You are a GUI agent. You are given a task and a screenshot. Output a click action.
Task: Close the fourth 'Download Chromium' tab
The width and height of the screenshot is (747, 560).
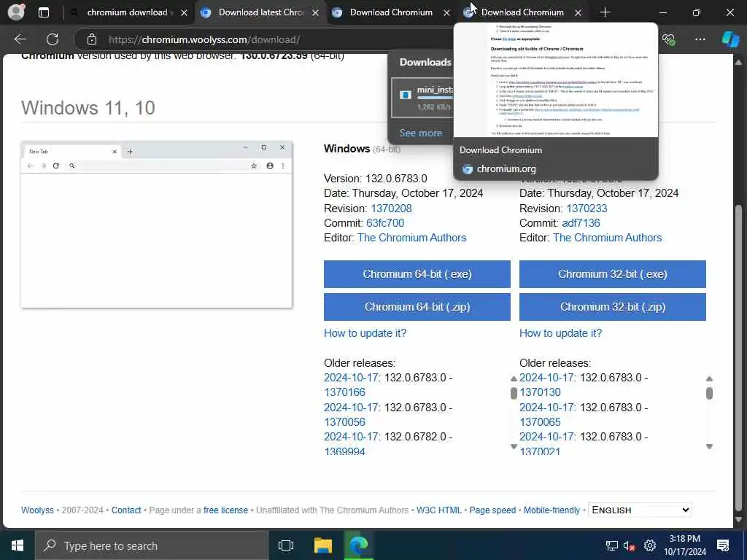pyautogui.click(x=578, y=13)
